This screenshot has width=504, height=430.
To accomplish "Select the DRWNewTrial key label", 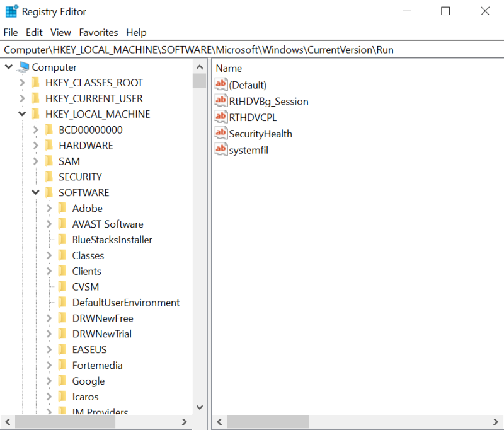I will [x=102, y=334].
